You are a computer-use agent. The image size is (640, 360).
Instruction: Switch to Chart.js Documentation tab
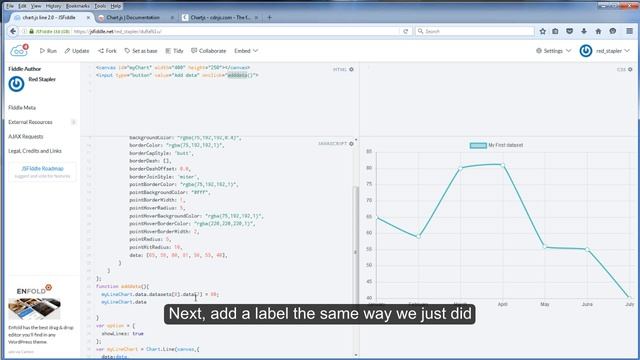tap(136, 18)
